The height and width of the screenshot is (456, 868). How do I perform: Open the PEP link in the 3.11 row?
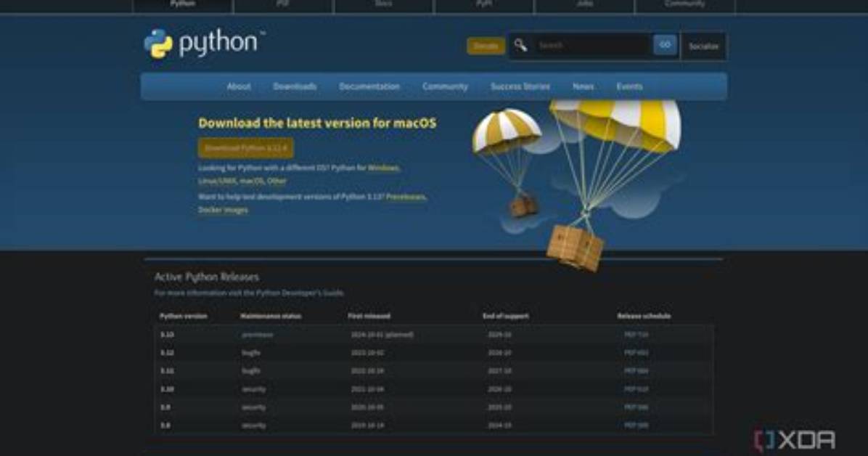click(636, 370)
